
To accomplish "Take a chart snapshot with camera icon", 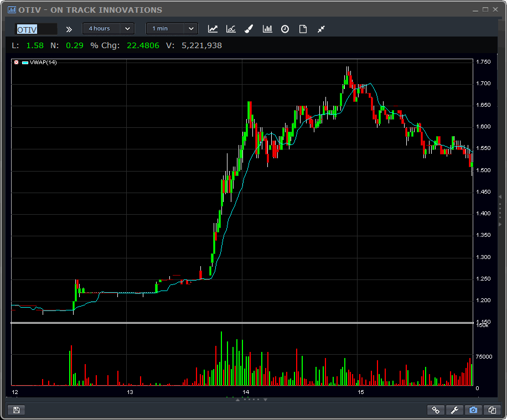I will pos(473,410).
